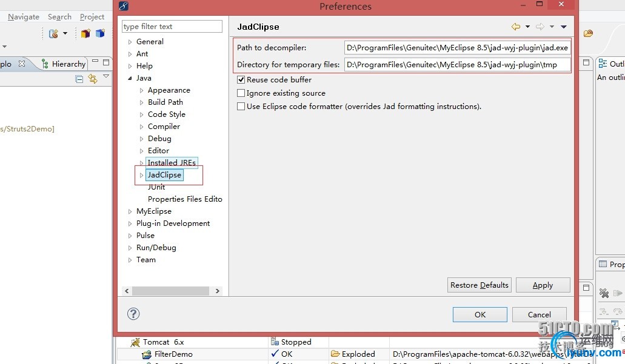Open the Search menu

[59, 17]
